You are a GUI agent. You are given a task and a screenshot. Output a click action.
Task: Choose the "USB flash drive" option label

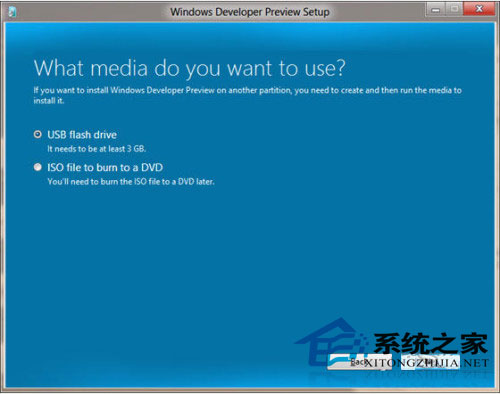pos(82,135)
